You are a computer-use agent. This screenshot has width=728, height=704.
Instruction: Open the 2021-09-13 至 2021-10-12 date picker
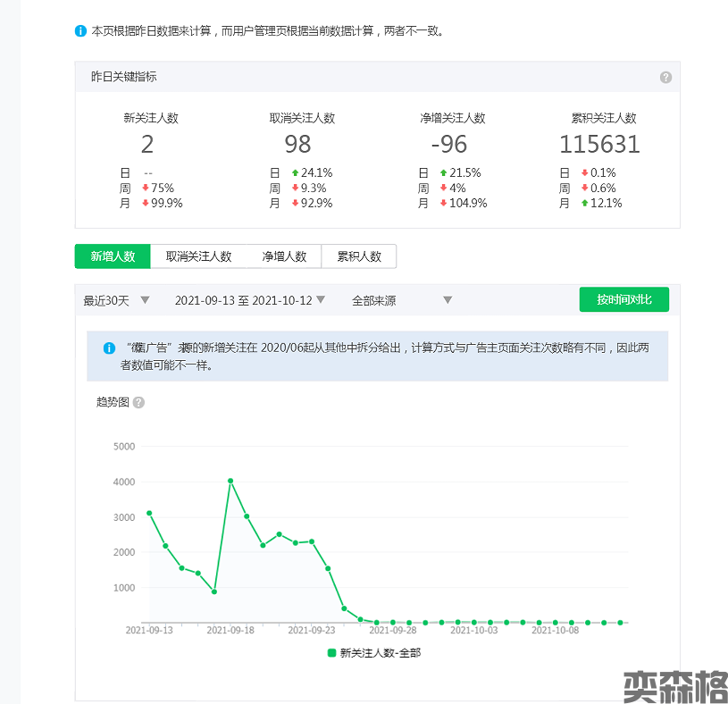click(x=250, y=300)
